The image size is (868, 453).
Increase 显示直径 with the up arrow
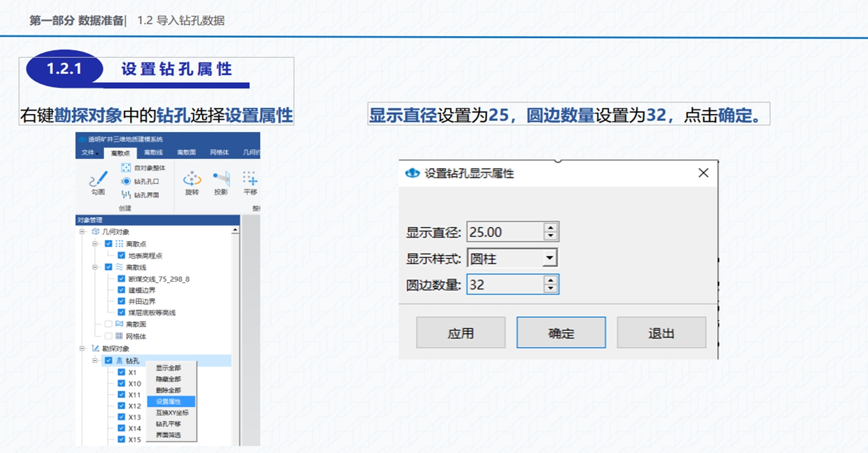(x=551, y=228)
